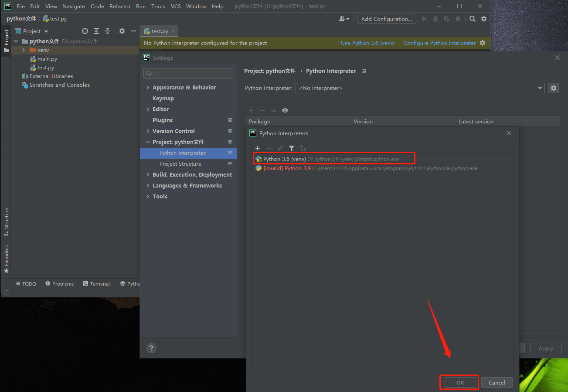Open the Favorites side tool window
The image size is (568, 392).
[x=7, y=259]
